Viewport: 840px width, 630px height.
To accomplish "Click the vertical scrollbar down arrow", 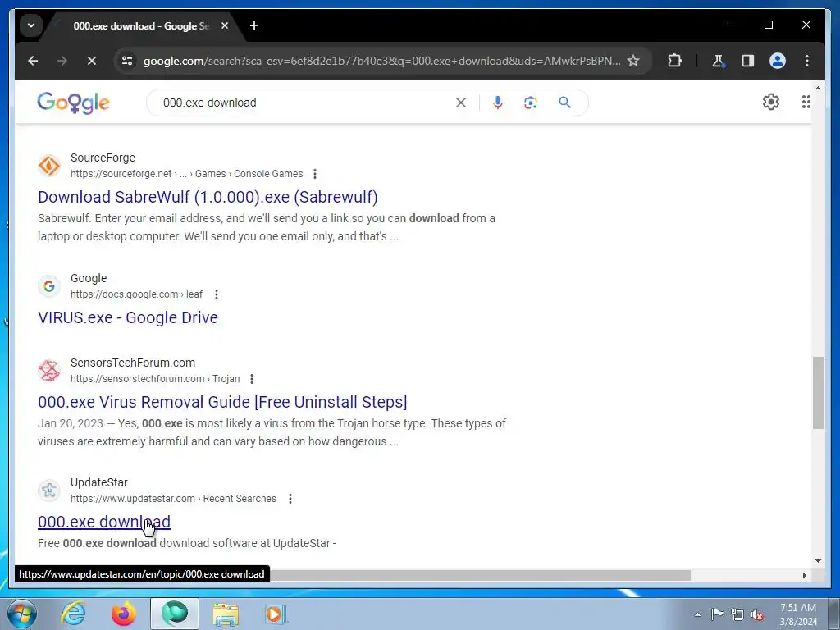I will 818,561.
